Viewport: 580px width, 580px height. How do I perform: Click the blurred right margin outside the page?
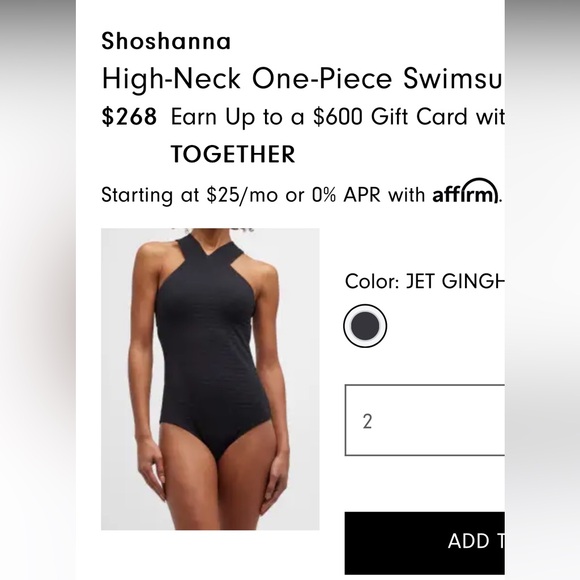(542, 290)
